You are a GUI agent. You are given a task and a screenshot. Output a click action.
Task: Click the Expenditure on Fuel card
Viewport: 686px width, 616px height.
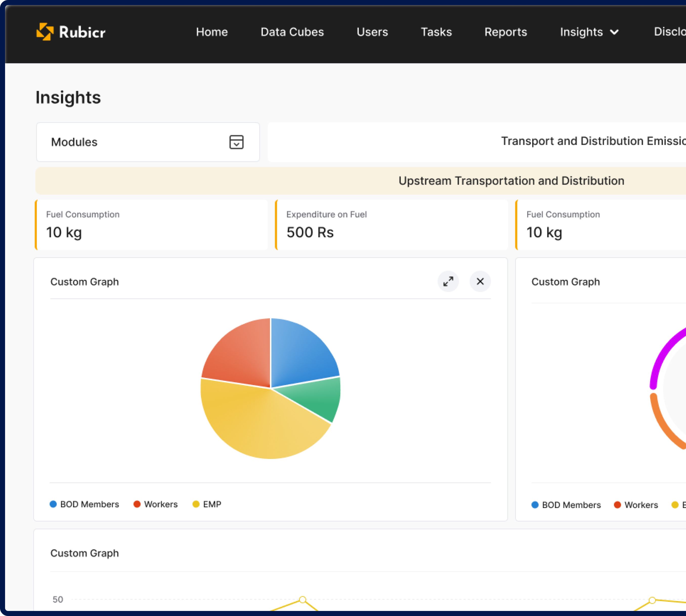tap(391, 225)
